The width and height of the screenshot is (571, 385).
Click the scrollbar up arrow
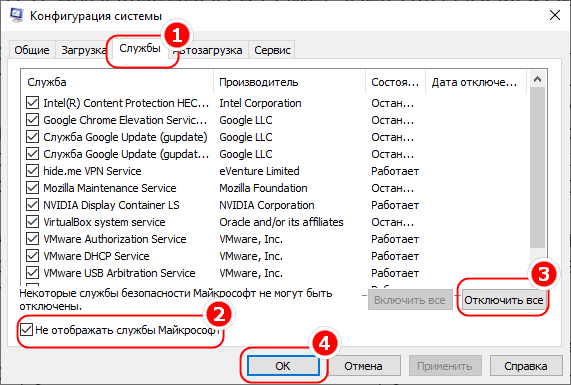[537, 79]
